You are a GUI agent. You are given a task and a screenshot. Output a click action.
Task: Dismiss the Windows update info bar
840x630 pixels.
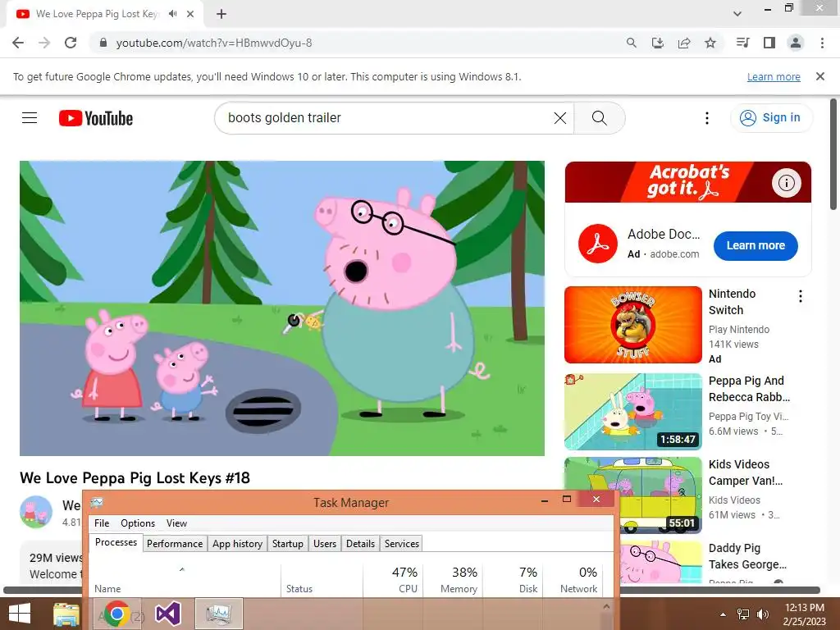click(x=820, y=76)
